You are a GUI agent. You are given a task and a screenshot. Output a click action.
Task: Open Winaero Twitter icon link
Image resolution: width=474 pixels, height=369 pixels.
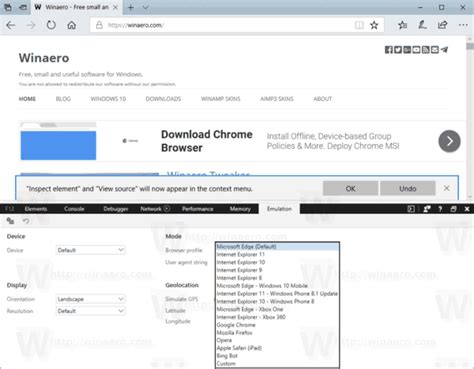(398, 50)
